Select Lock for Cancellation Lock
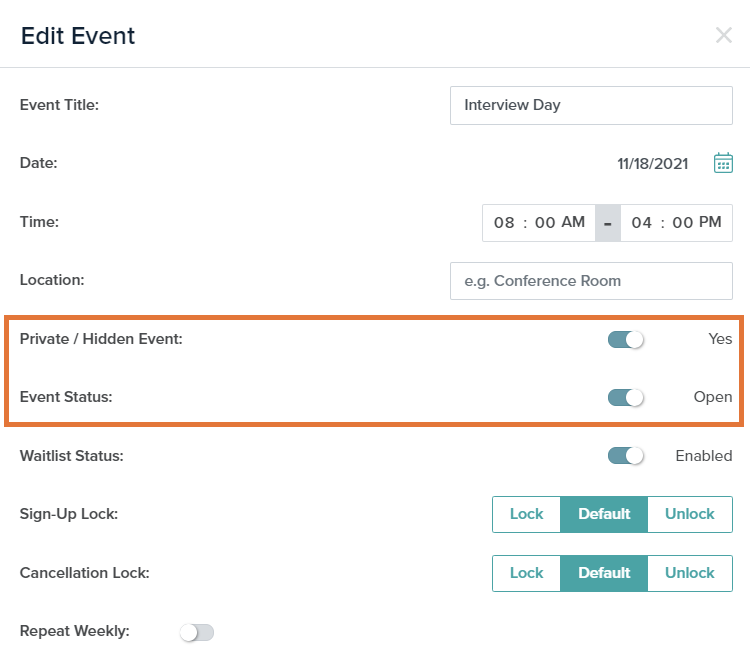750x658 pixels. [x=526, y=573]
